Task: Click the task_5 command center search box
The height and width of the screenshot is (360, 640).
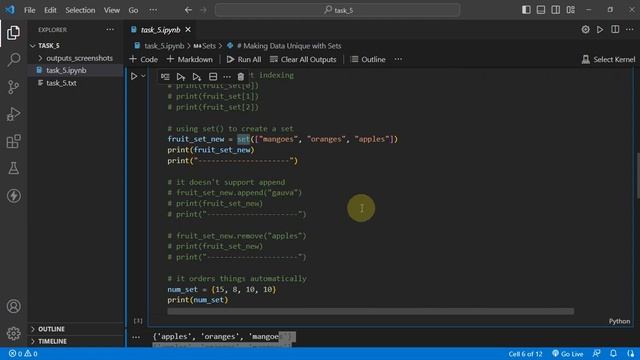Action: [x=338, y=10]
